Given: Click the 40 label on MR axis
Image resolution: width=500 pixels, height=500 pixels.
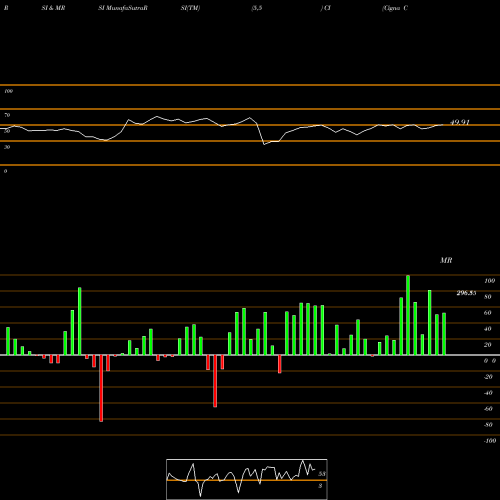Looking at the screenshot, I should [x=488, y=329].
